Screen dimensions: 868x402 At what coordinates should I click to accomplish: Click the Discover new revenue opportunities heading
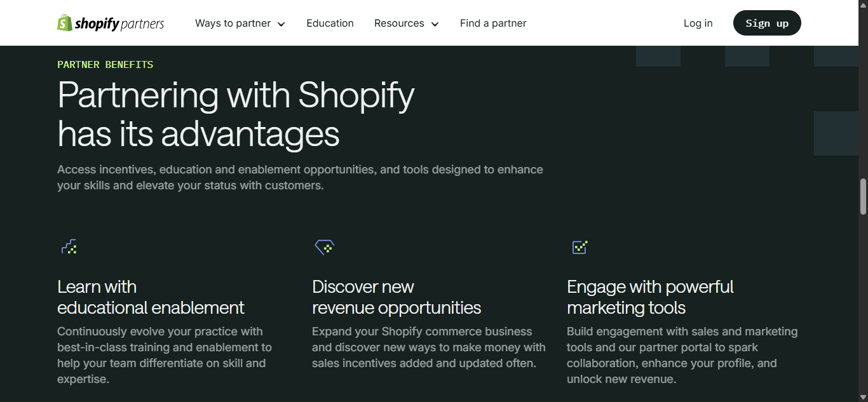point(396,297)
